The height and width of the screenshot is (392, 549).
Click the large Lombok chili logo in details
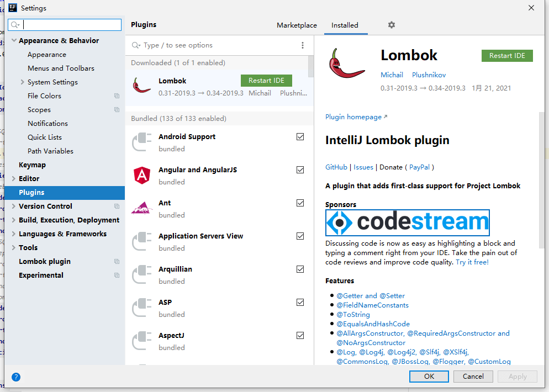click(346, 63)
